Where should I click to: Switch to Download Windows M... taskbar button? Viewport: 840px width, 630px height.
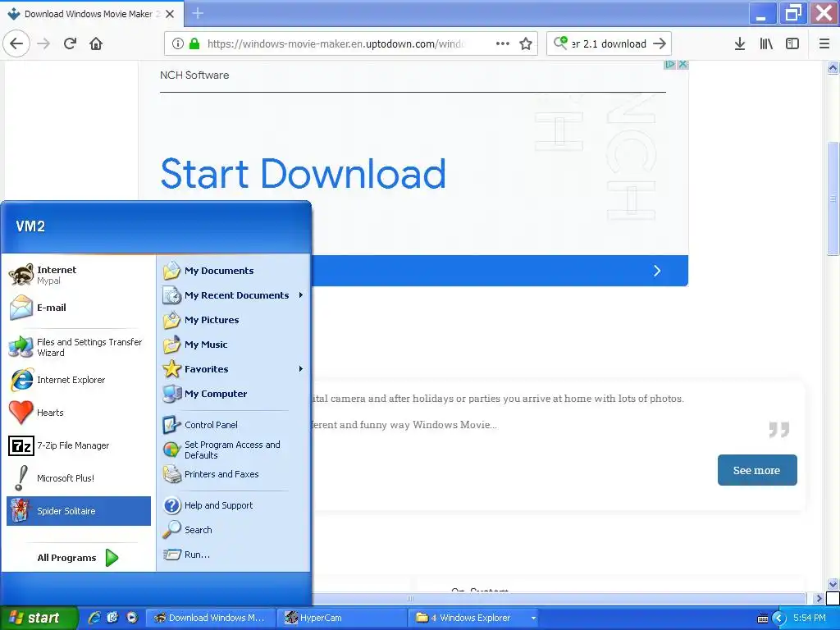pyautogui.click(x=210, y=618)
